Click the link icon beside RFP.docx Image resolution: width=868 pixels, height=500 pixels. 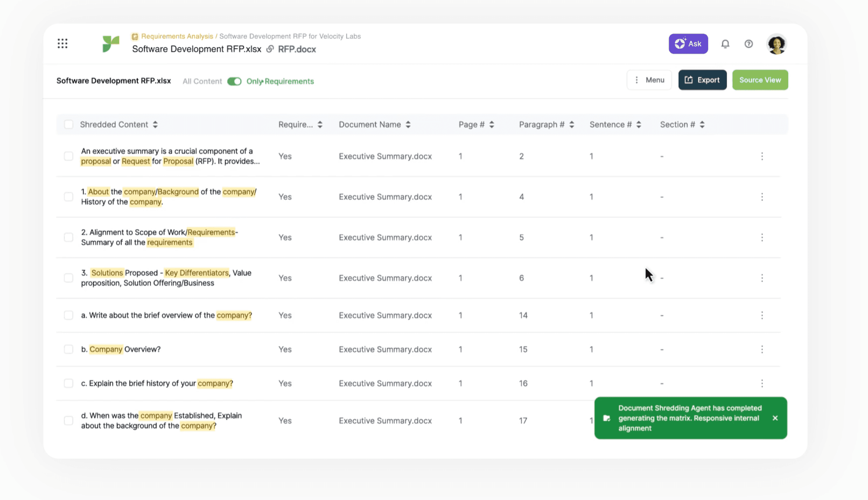coord(270,49)
